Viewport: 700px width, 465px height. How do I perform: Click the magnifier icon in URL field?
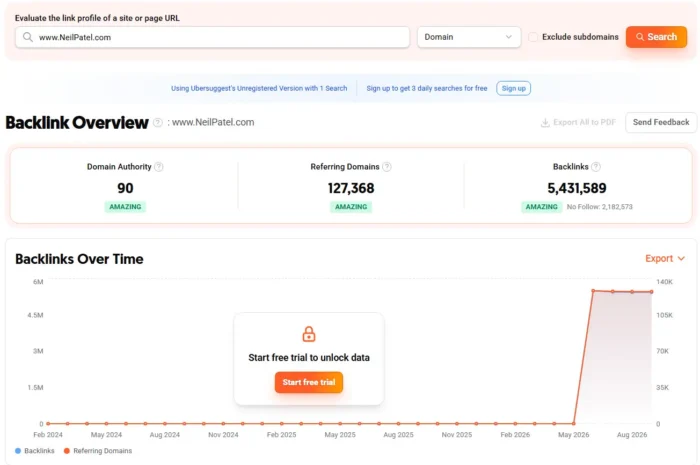click(28, 37)
